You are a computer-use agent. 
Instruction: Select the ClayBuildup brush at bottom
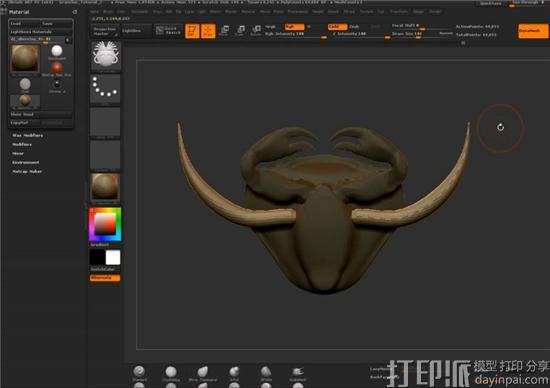[x=171, y=373]
